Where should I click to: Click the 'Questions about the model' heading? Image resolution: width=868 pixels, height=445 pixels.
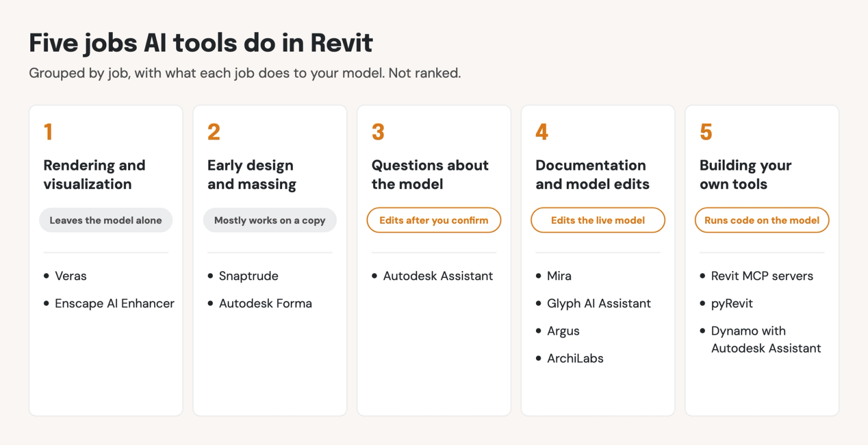tap(430, 175)
